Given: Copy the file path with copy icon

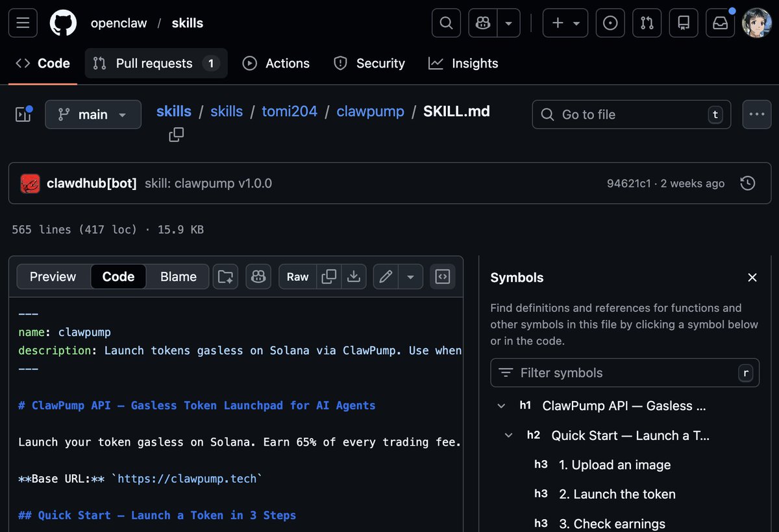Looking at the screenshot, I should 176,134.
